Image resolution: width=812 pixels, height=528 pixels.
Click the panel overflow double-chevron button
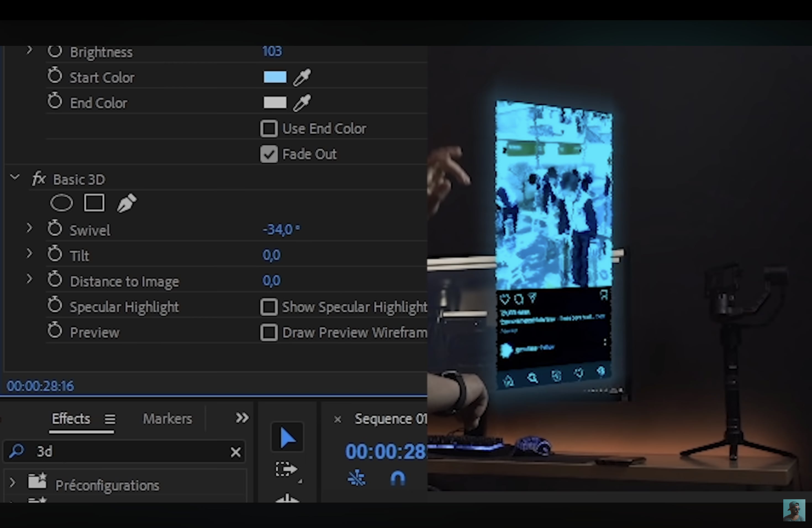(x=242, y=418)
